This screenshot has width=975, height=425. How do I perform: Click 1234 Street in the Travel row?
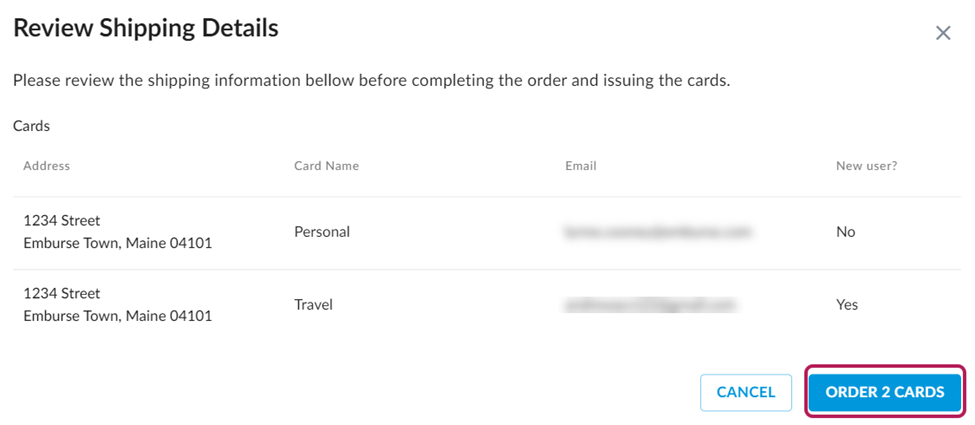click(x=62, y=294)
